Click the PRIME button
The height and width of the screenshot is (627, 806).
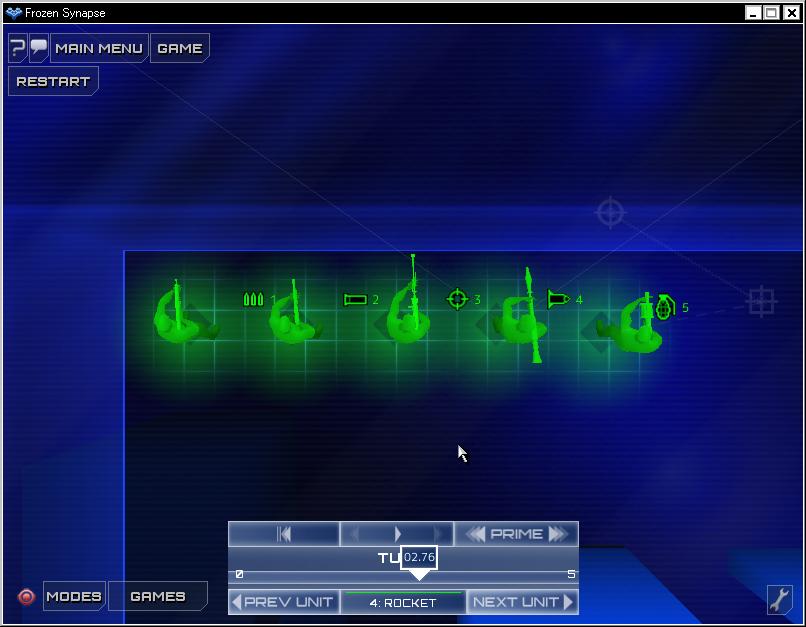517,534
